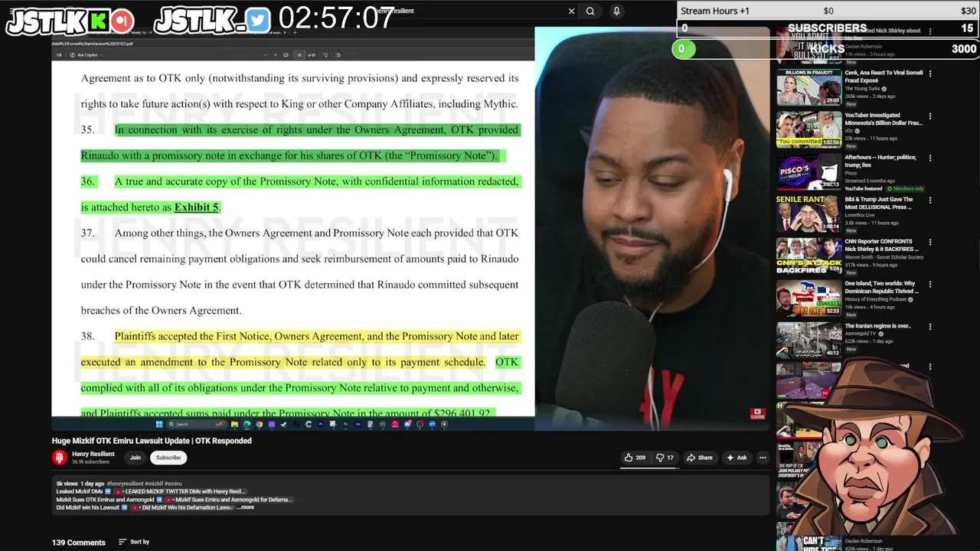Like the video with thumbs-up icon
The width and height of the screenshot is (980, 551).
[x=635, y=458]
